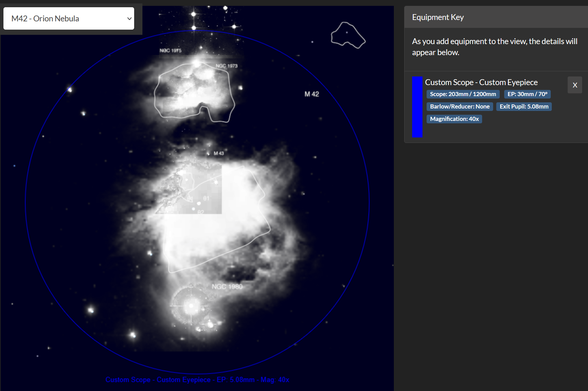Viewport: 588px width, 391px height.
Task: Click the M 43 label in the image
Action: (219, 153)
